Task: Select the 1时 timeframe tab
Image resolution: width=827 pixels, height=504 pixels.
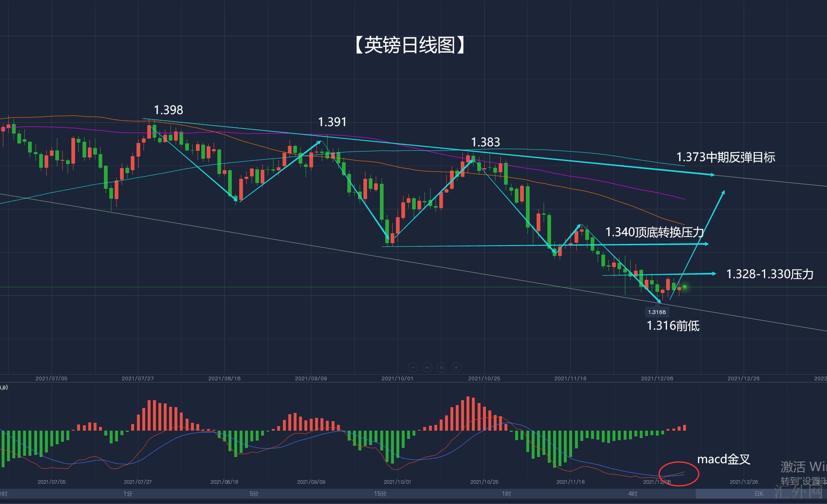Action: (x=507, y=494)
